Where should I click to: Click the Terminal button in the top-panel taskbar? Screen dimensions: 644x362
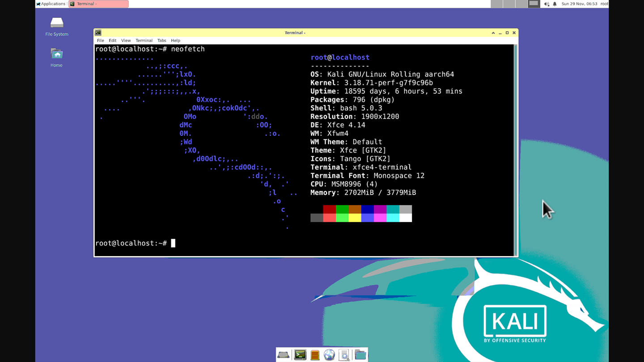tap(98, 4)
